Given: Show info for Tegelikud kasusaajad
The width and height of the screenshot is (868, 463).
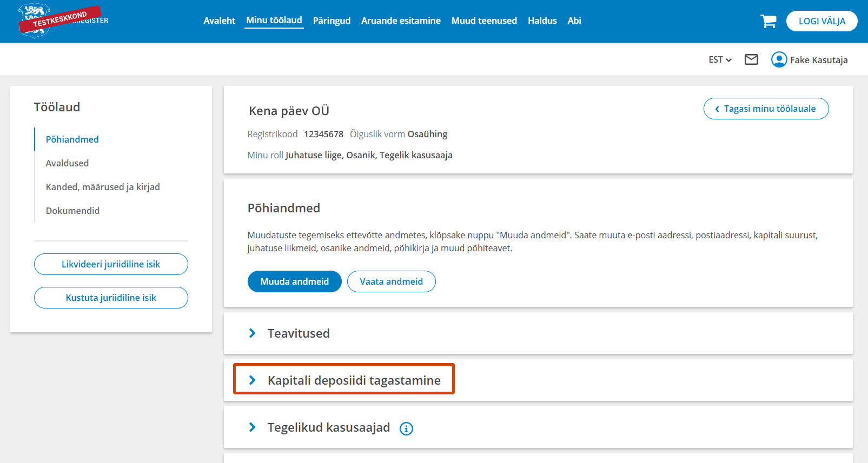Looking at the screenshot, I should pos(406,428).
